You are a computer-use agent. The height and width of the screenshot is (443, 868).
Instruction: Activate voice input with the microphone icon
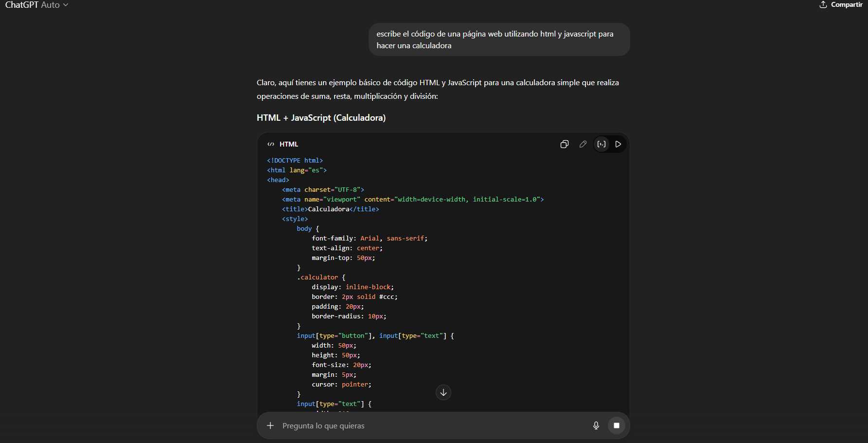[x=596, y=425]
